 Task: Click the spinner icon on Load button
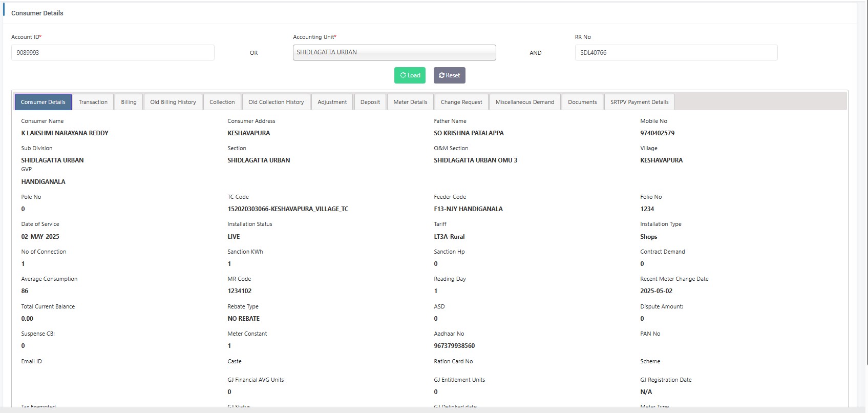coord(403,75)
